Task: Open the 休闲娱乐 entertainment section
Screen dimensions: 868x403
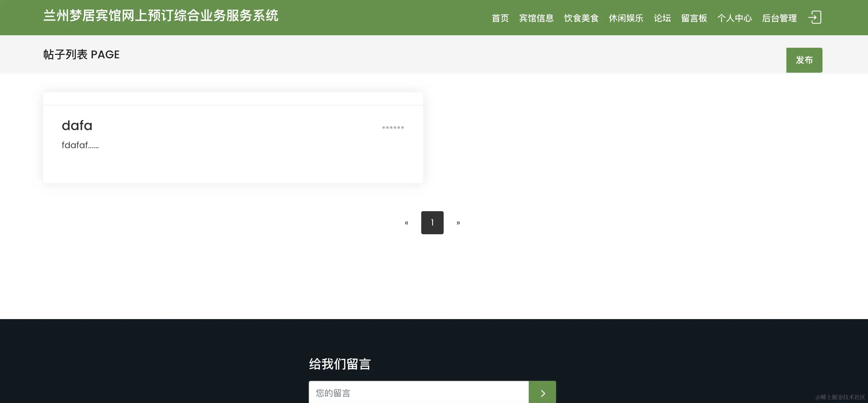Action: click(x=625, y=18)
